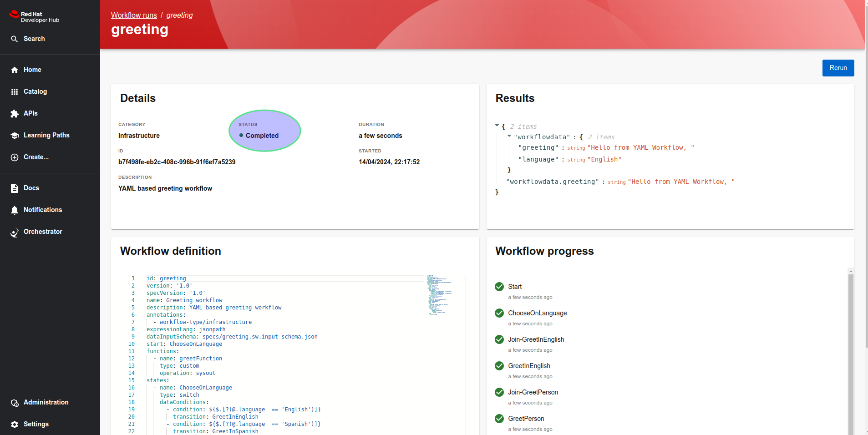
Task: Click the Red Hat Developer Hub logo
Action: [34, 17]
